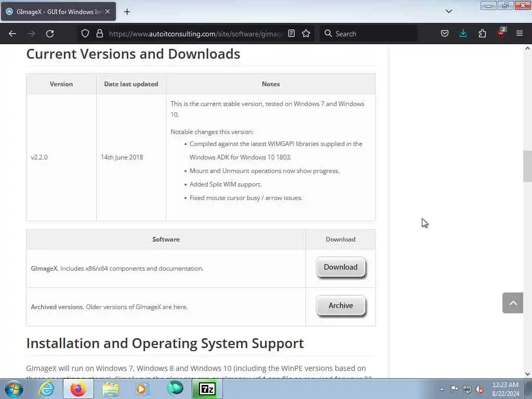Open the Archive button for older versions

tap(341, 305)
